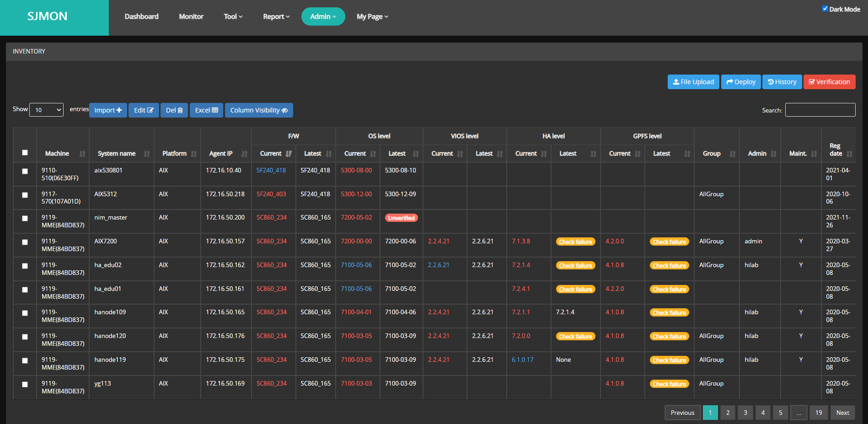Open the History button
The image size is (868, 424).
(x=782, y=82)
